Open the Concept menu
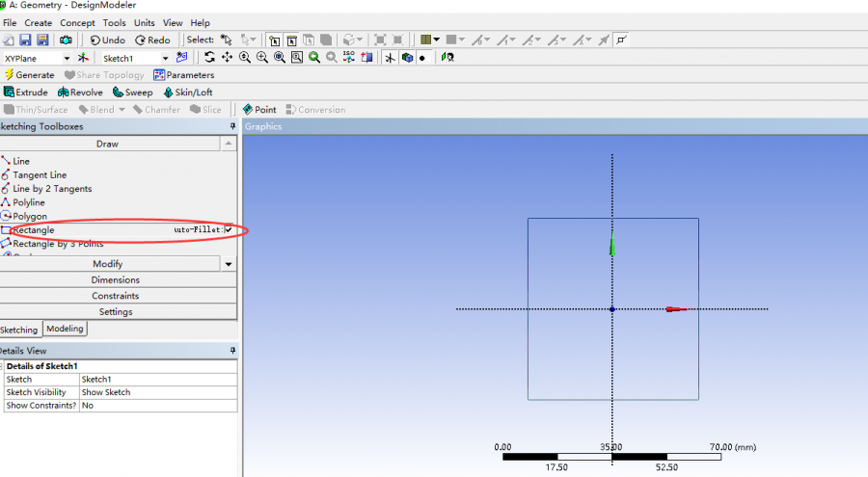 [x=77, y=22]
